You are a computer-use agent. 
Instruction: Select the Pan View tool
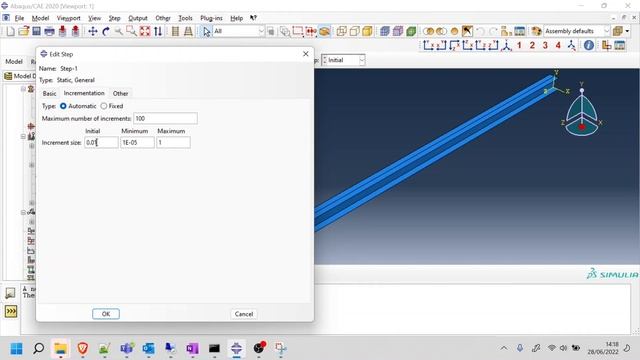click(x=93, y=31)
